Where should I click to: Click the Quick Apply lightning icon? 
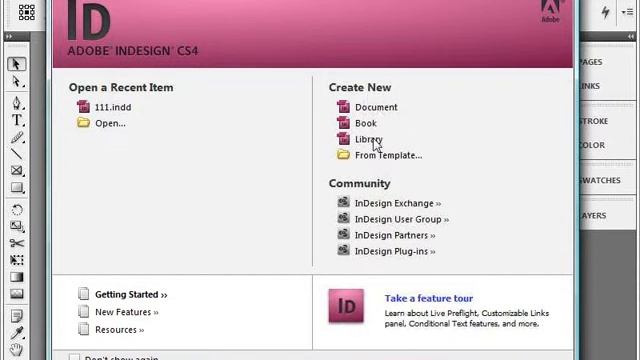(605, 12)
